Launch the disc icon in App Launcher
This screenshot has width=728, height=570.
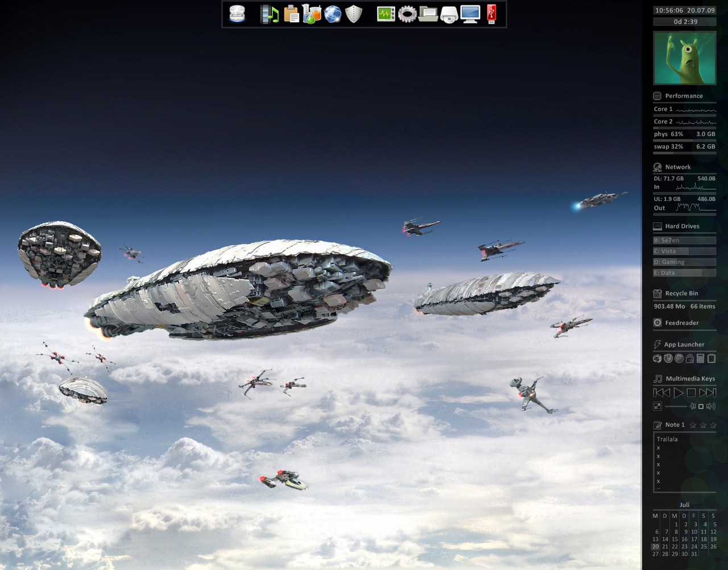[679, 358]
